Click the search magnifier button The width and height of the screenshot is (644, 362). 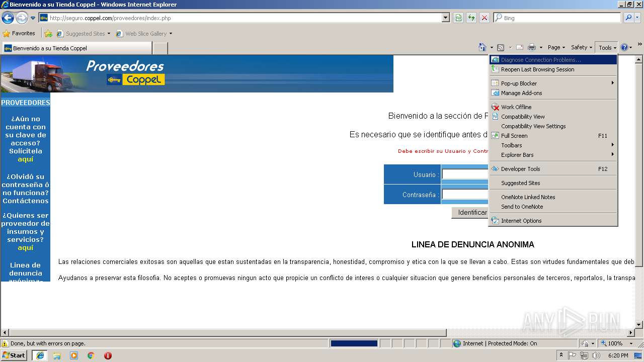coord(628,18)
